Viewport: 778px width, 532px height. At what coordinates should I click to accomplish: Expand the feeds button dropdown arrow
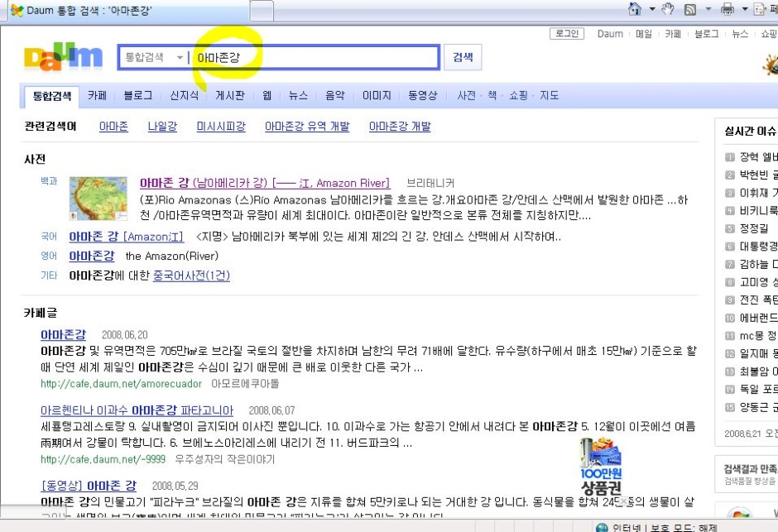pyautogui.click(x=708, y=9)
